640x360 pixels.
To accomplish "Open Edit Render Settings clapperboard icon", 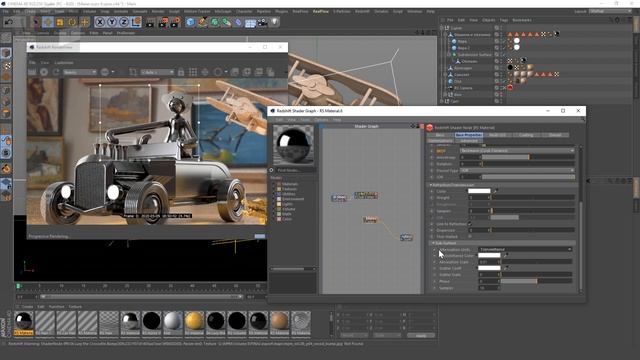I will (176, 22).
